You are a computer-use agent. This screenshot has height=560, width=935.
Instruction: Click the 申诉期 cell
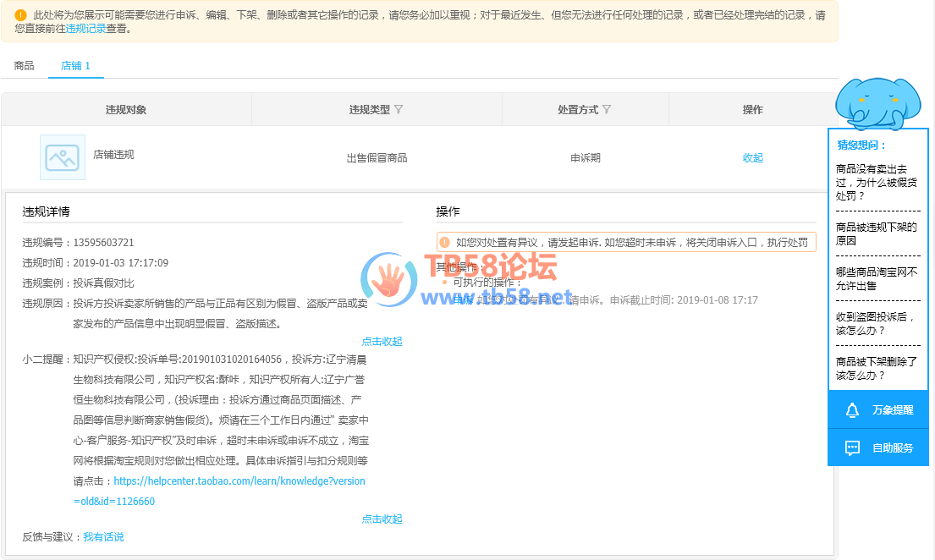coord(585,157)
